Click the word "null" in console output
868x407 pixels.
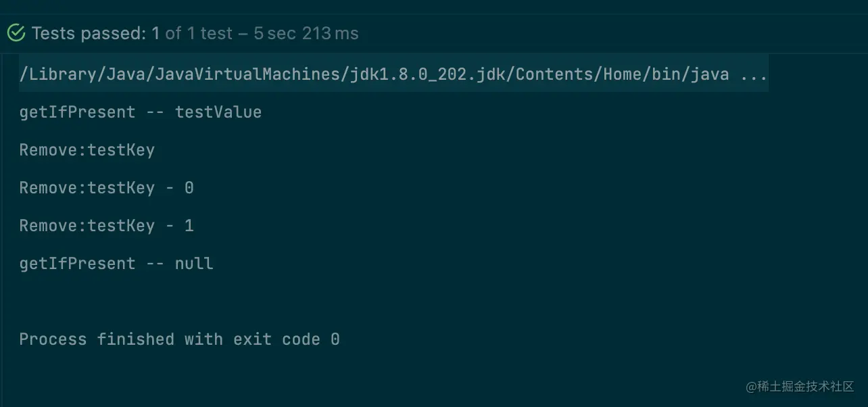(x=194, y=264)
